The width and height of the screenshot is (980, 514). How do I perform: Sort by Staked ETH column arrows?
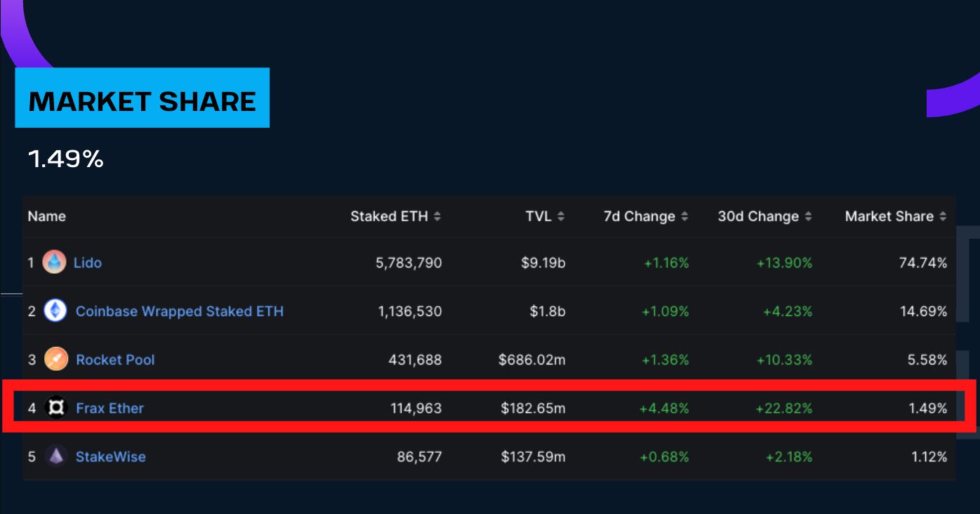(437, 216)
